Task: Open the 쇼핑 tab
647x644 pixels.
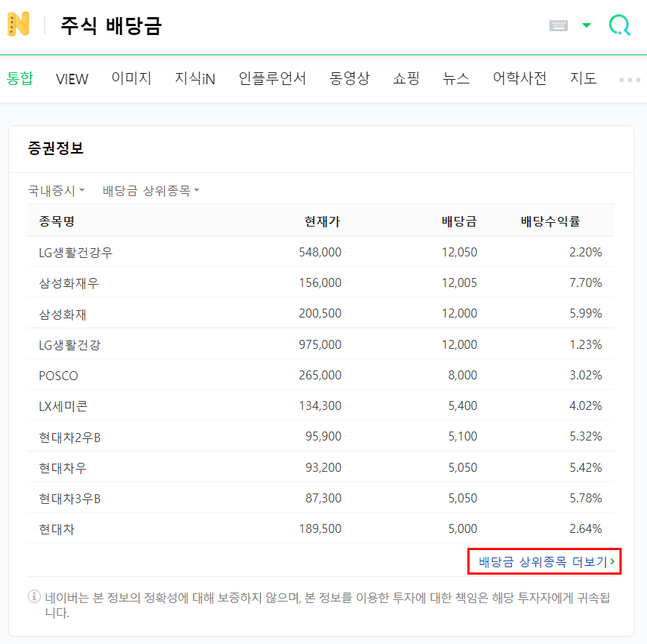Action: point(406,78)
